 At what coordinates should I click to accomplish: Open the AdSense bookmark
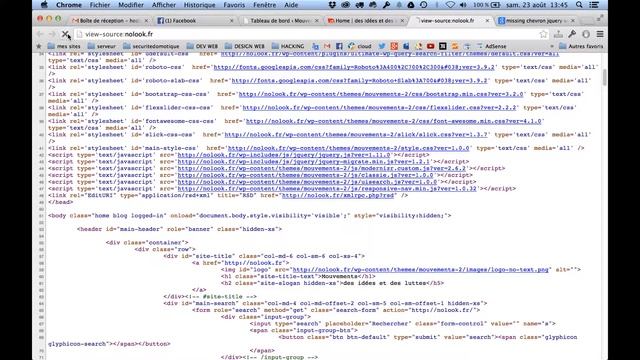tap(491, 47)
